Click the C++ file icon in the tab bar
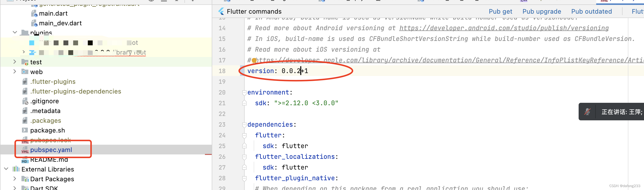Image resolution: width=644 pixels, height=190 pixels. point(524,1)
